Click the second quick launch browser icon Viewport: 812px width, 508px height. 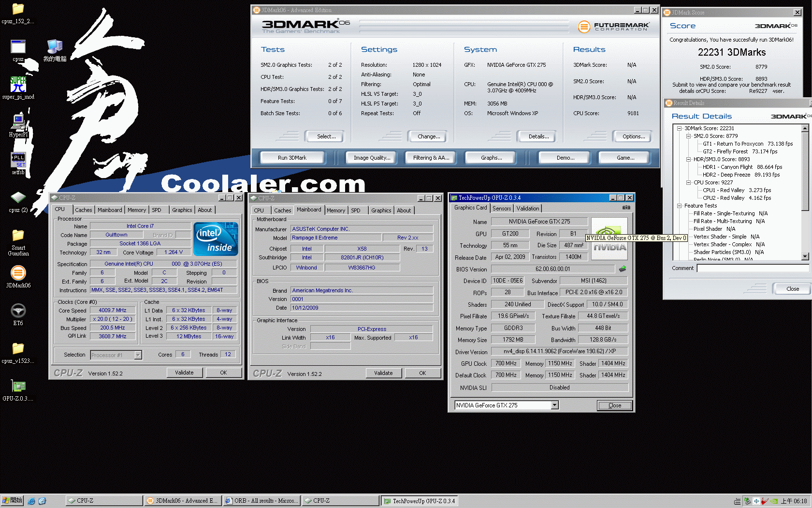(x=42, y=501)
